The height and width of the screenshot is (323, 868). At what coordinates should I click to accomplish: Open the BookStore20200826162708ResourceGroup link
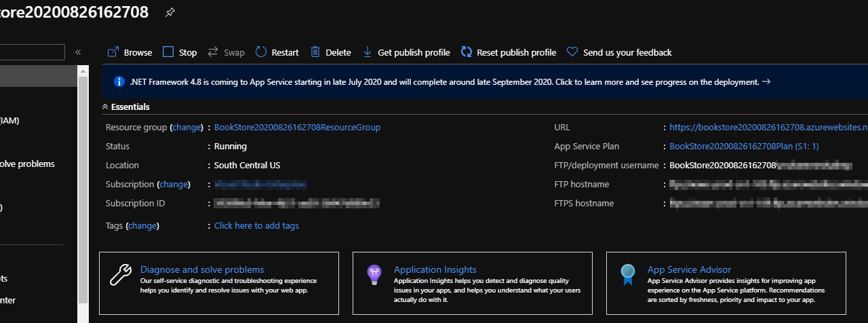click(297, 127)
